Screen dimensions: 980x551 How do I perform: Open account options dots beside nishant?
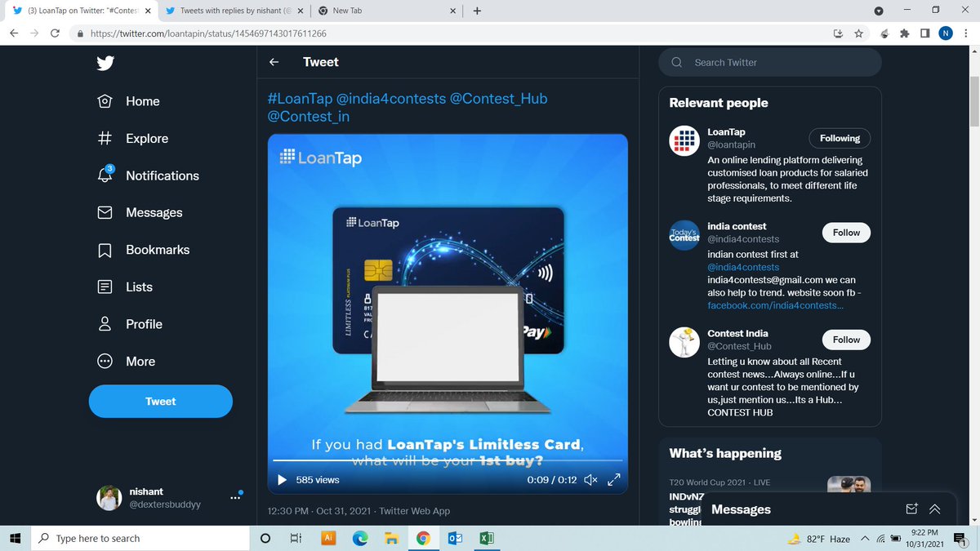click(236, 499)
